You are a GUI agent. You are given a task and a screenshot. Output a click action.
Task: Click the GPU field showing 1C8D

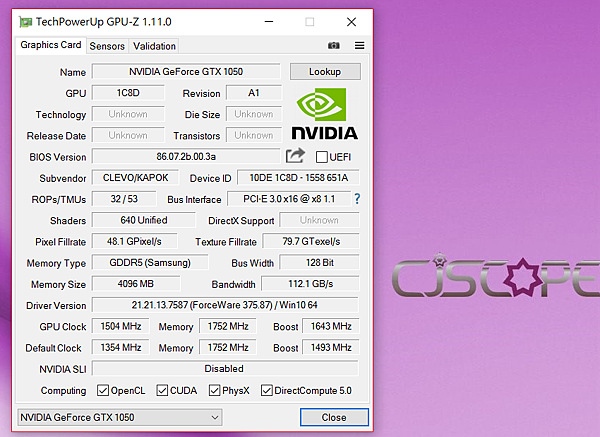point(128,93)
